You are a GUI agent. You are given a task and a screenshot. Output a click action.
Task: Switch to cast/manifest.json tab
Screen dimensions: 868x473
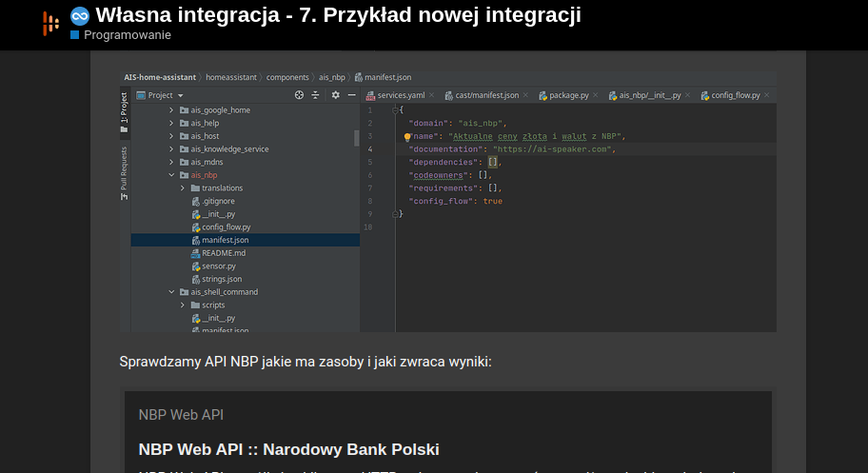click(x=487, y=95)
